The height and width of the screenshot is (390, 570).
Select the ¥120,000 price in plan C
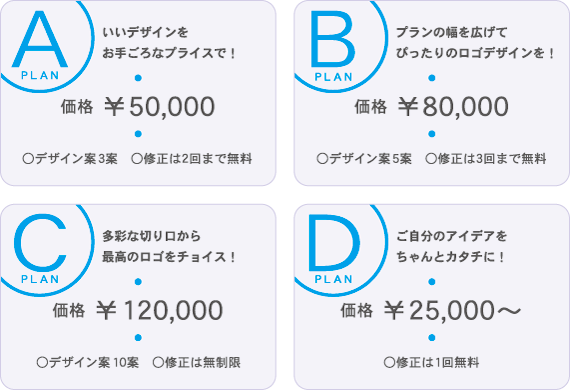pos(160,311)
